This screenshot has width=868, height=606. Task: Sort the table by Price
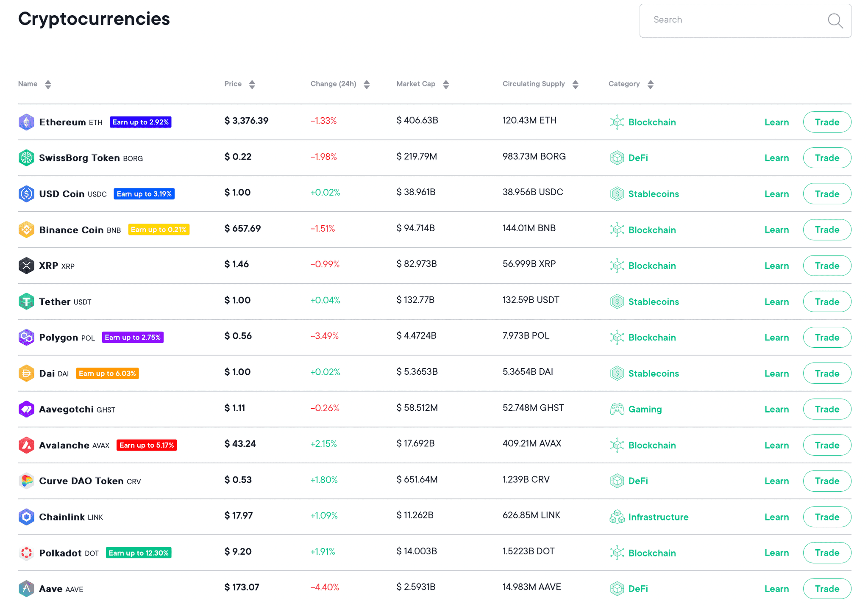click(x=253, y=84)
